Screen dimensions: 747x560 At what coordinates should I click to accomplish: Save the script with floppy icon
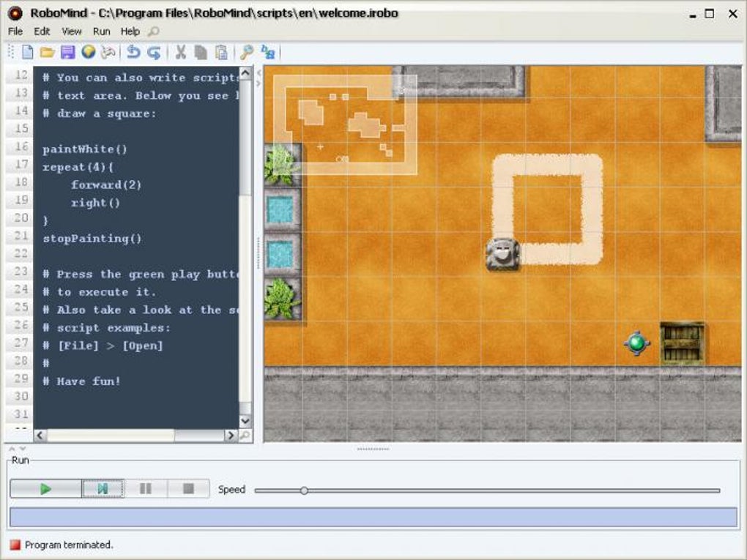(x=67, y=52)
